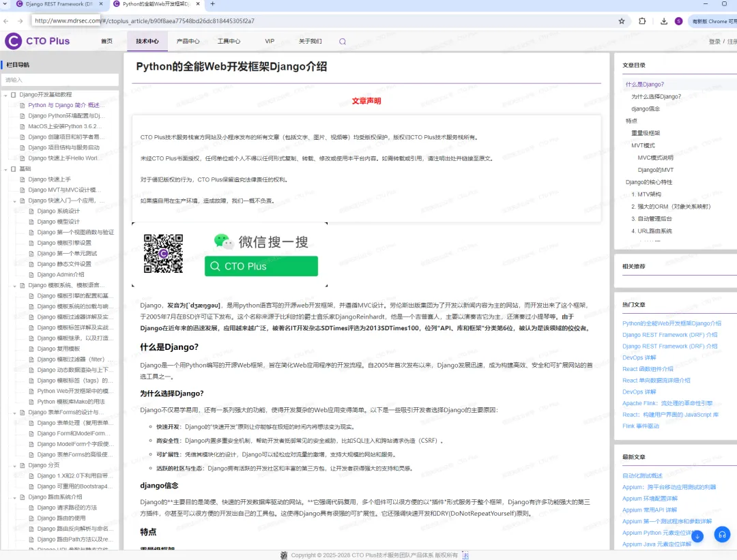
Task: Click the green CTO Plus WeChat search banner
Action: tap(261, 266)
